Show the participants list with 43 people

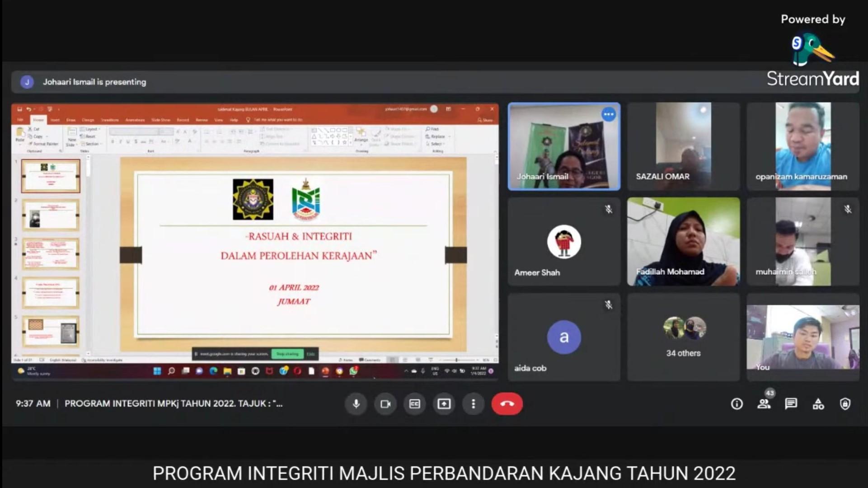(764, 404)
